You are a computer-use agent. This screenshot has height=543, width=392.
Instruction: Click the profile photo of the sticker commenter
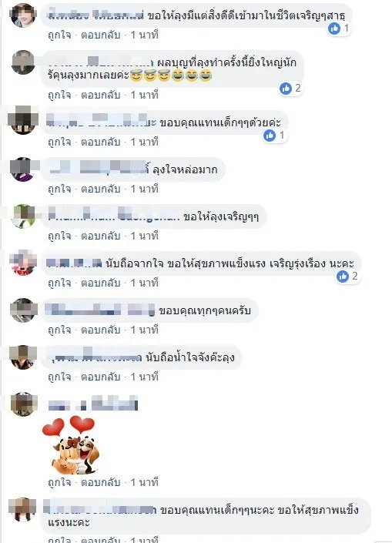click(x=24, y=404)
